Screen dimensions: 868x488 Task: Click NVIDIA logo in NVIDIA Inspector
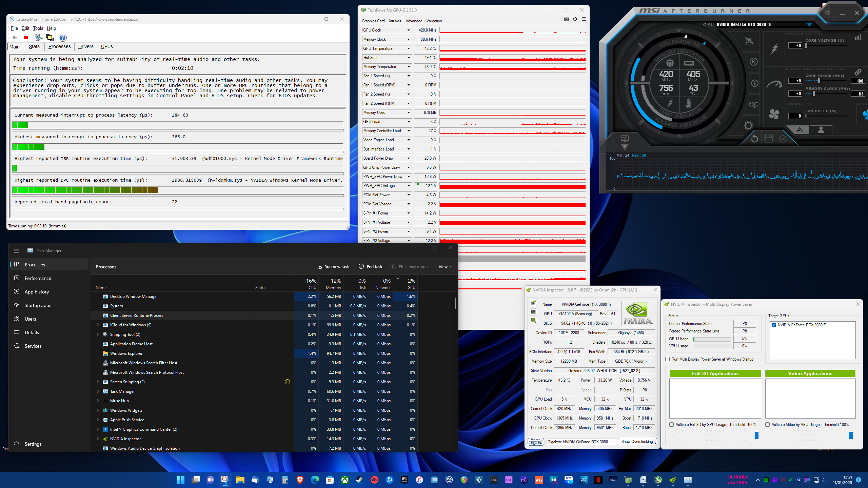638,314
